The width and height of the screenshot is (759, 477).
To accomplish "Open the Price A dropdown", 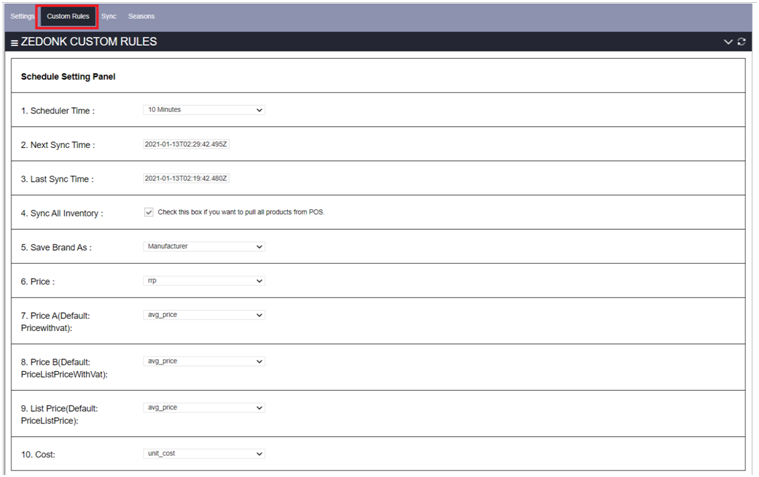I will pyautogui.click(x=204, y=315).
